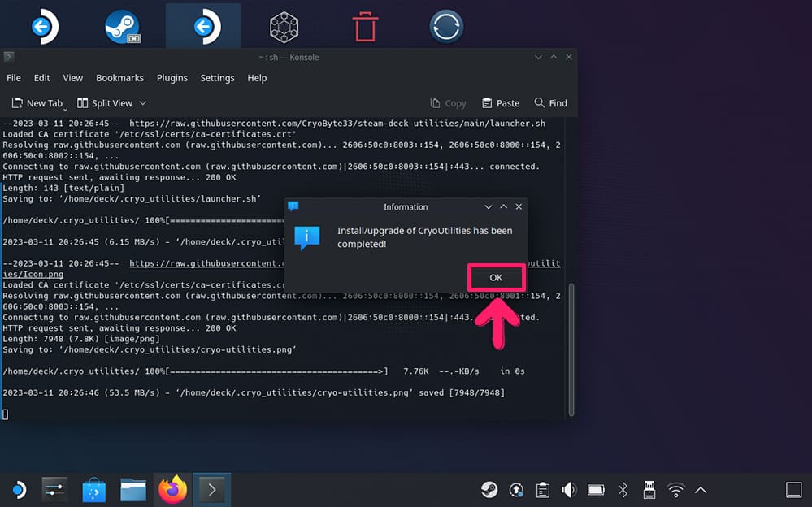Click the Find toolbar button
This screenshot has height=507, width=812.
(x=550, y=103)
